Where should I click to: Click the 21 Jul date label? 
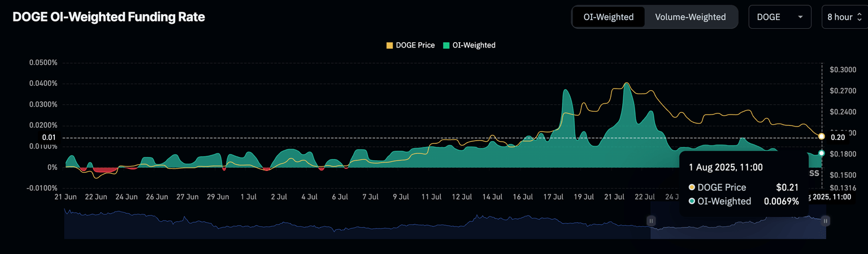tap(615, 197)
